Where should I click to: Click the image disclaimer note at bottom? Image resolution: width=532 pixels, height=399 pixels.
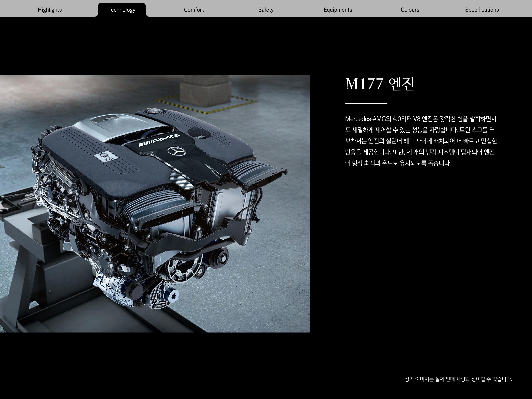(x=458, y=379)
